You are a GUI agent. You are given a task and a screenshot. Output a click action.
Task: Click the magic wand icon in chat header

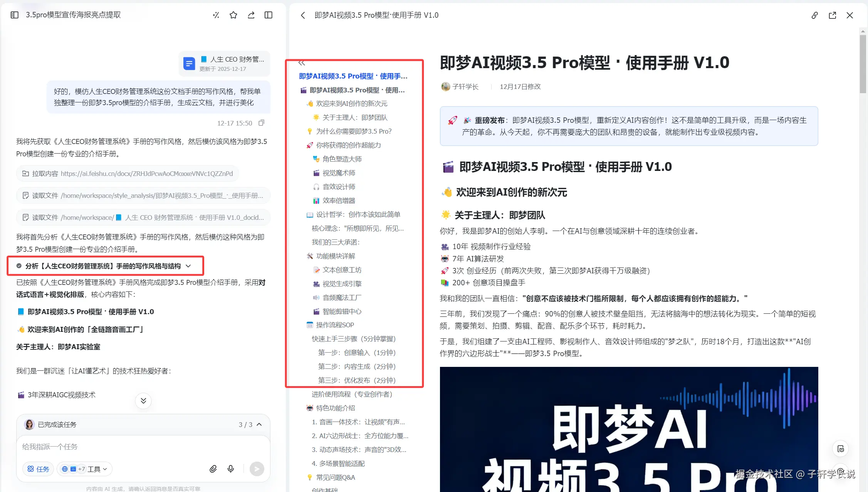pos(216,15)
